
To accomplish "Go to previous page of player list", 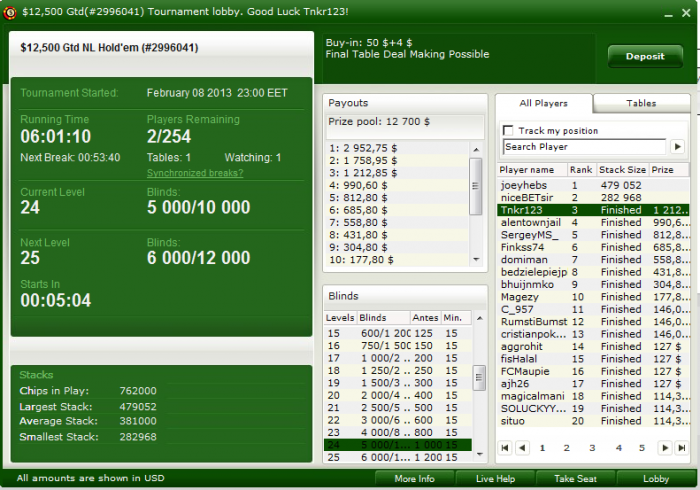I will (x=522, y=448).
